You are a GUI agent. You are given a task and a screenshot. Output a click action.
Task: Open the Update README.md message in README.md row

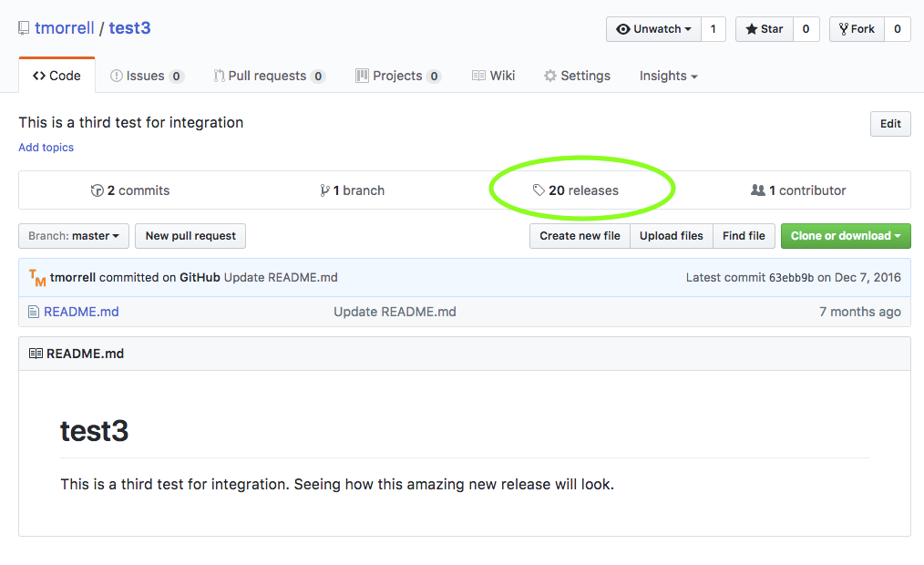click(x=395, y=312)
